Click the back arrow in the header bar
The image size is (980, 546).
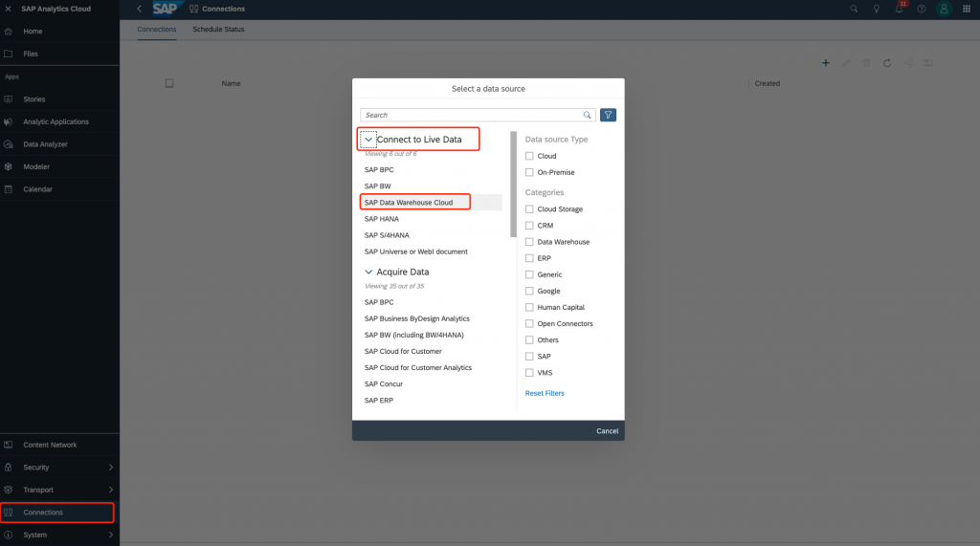[140, 9]
